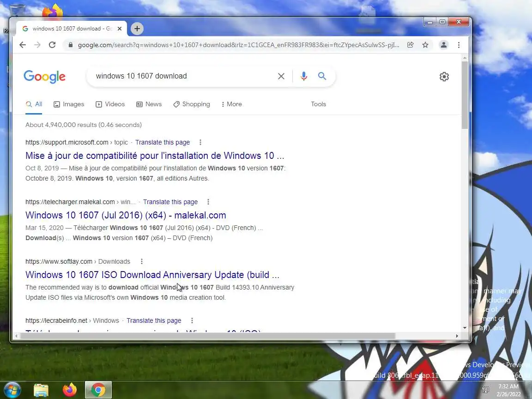Click the network icon in system tray

point(485,390)
